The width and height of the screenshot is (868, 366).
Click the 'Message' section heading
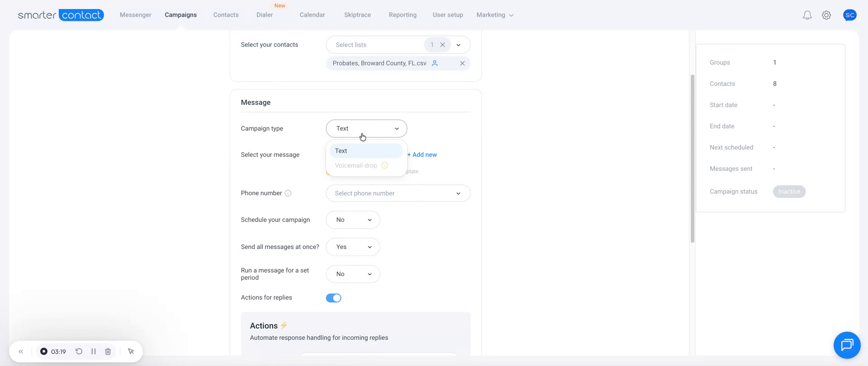256,103
